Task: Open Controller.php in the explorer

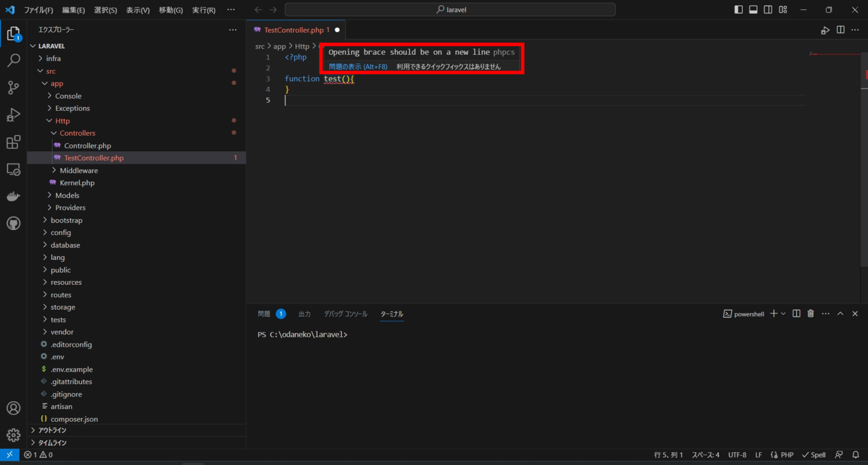Action: (x=88, y=145)
